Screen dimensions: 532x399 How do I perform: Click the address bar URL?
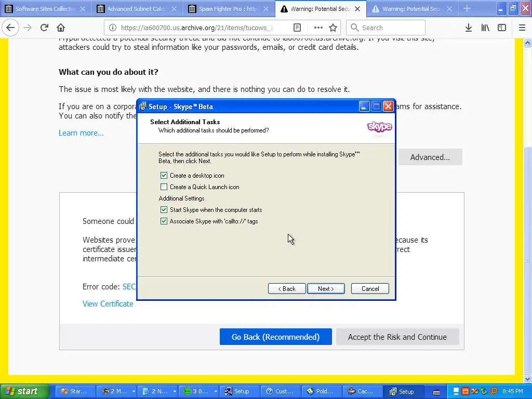coord(197,28)
